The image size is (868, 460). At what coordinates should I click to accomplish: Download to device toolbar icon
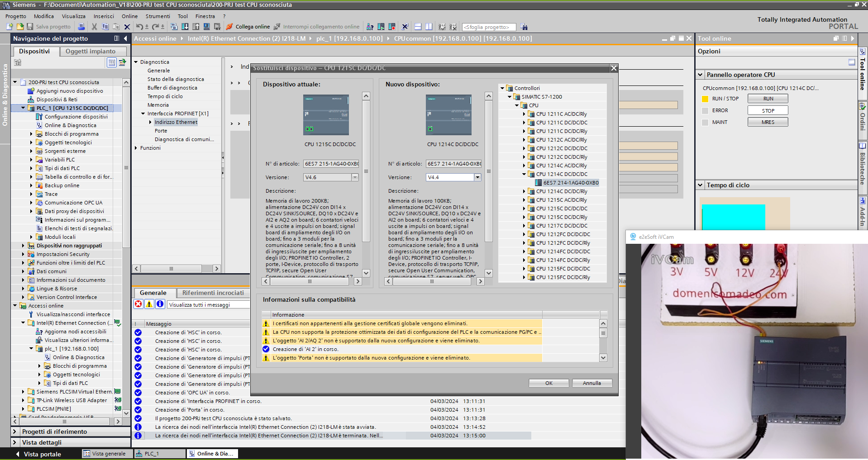pyautogui.click(x=185, y=27)
